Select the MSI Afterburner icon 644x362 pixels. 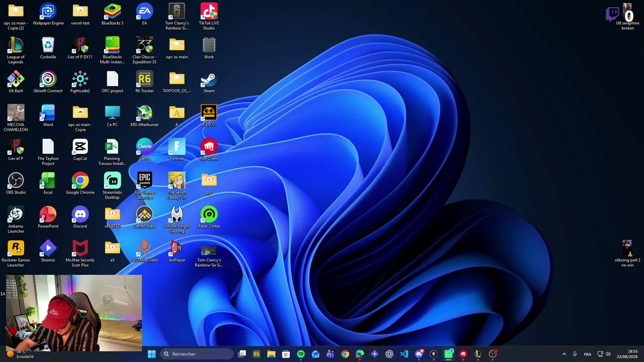point(144,116)
